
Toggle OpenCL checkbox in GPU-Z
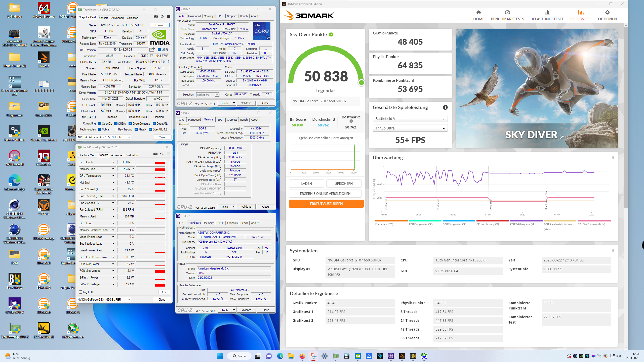[x=100, y=124]
